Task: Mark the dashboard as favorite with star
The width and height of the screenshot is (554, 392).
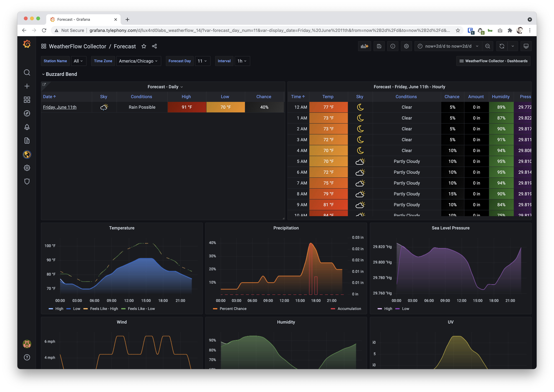Action: tap(144, 46)
